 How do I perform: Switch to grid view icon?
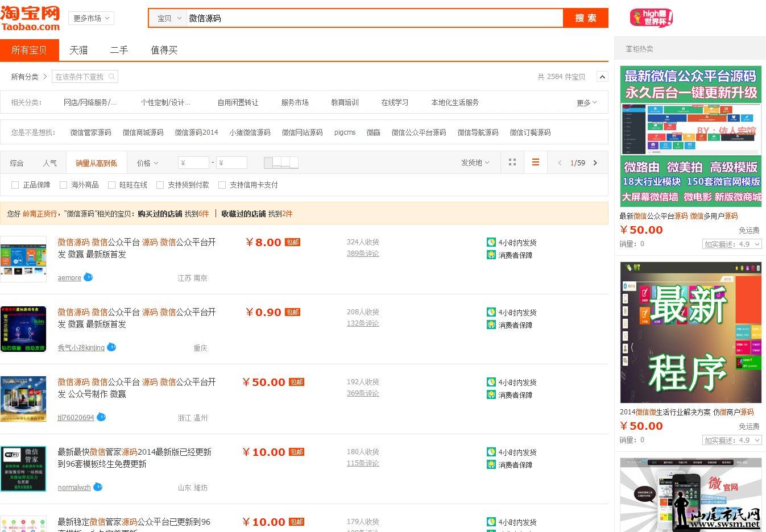click(x=512, y=163)
